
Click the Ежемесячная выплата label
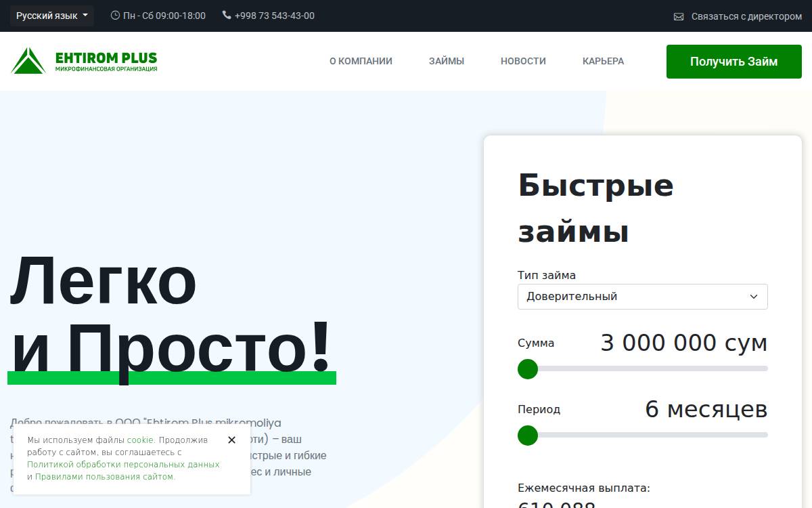[x=584, y=488]
